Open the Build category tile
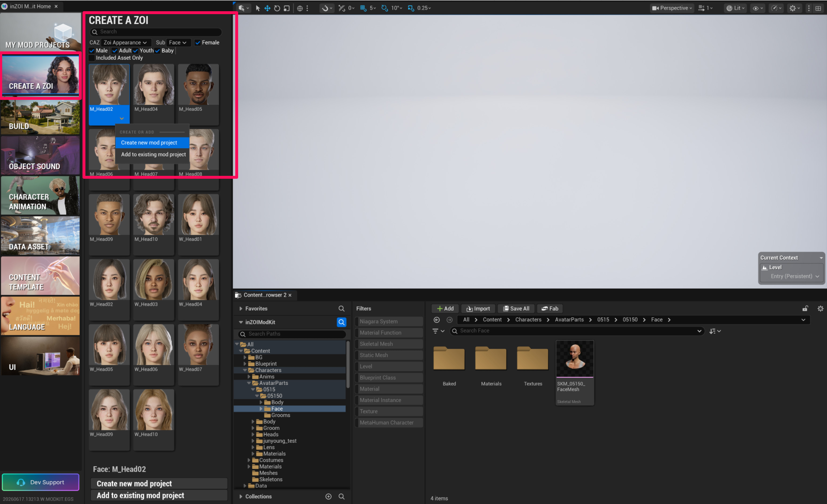The width and height of the screenshot is (827, 504). tap(40, 117)
